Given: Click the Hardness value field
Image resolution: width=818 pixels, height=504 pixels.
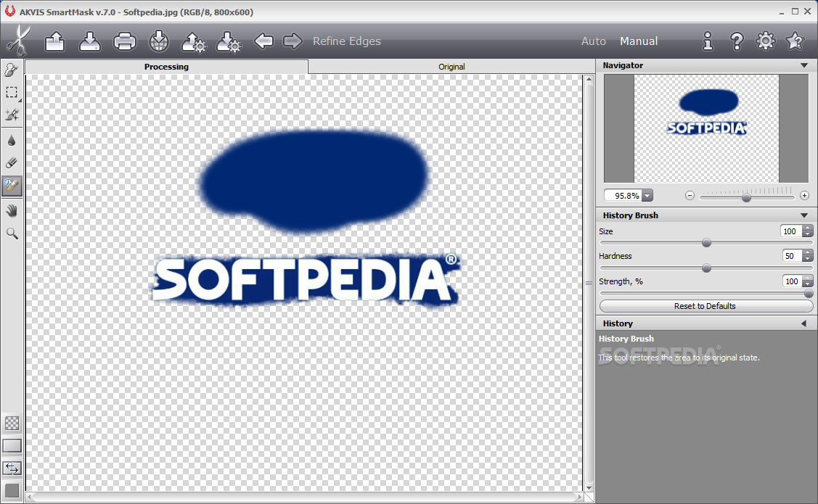Looking at the screenshot, I should tap(793, 256).
